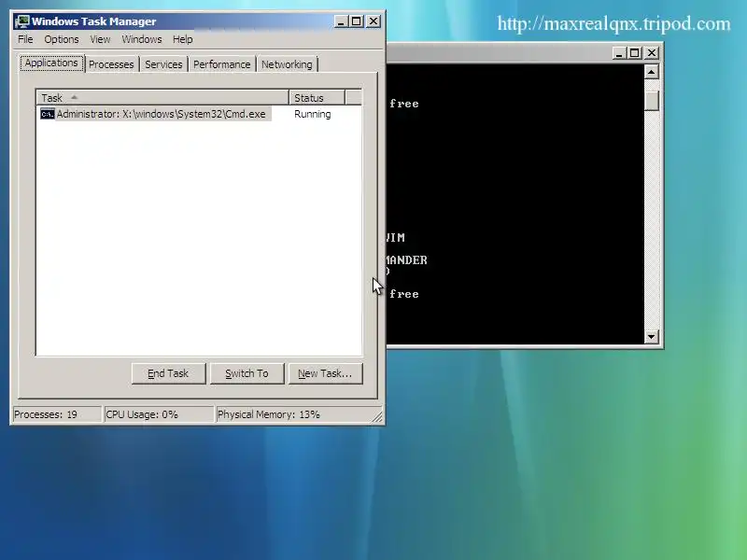The image size is (747, 560).
Task: Maximize the Task Manager window
Action: point(357,21)
